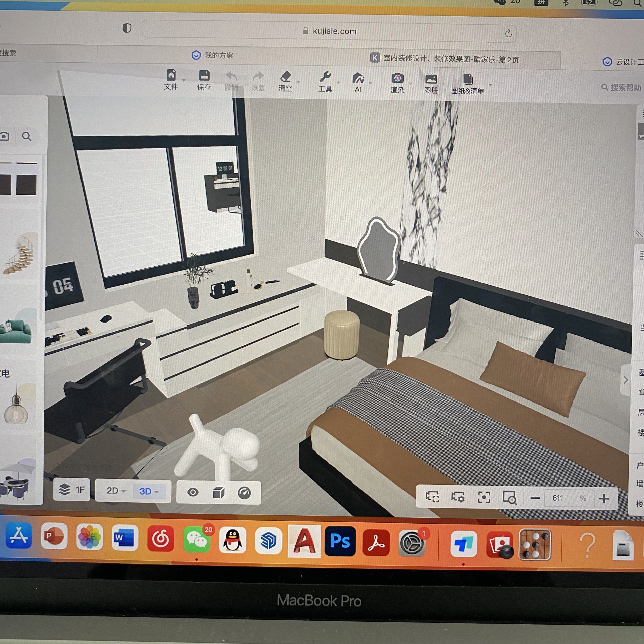Switch to the 3D view mode
This screenshot has height=644, width=644.
coord(145,491)
